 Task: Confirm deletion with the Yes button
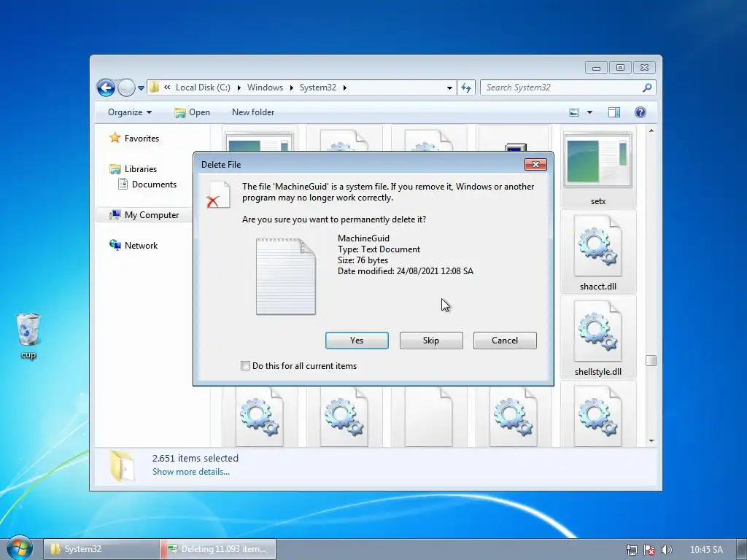[357, 341]
